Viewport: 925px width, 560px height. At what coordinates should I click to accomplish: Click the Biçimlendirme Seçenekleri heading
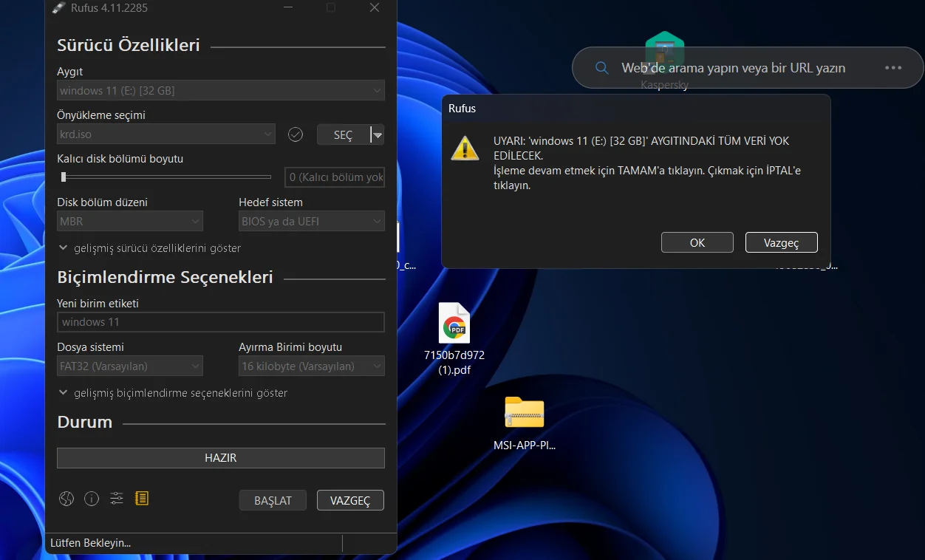click(165, 277)
